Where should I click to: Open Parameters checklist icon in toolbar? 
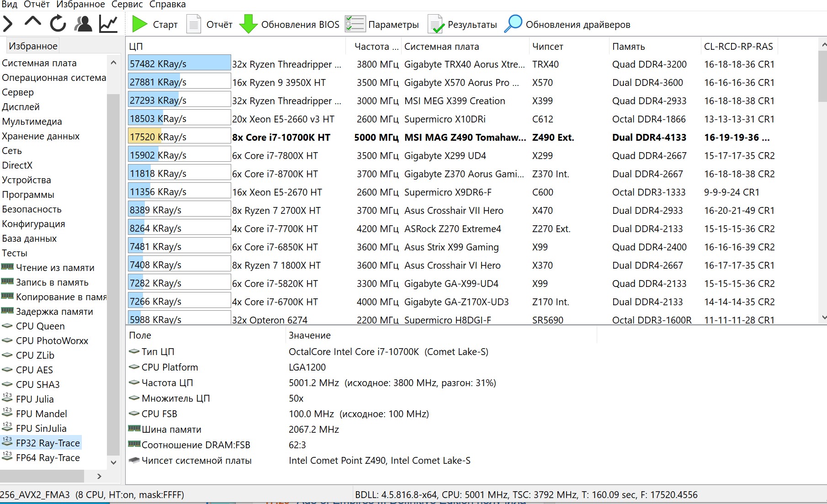[x=355, y=24]
